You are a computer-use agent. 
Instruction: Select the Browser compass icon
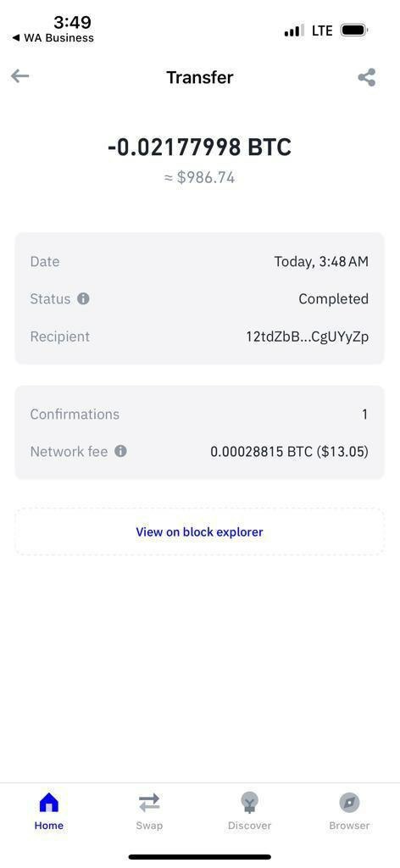(x=349, y=802)
